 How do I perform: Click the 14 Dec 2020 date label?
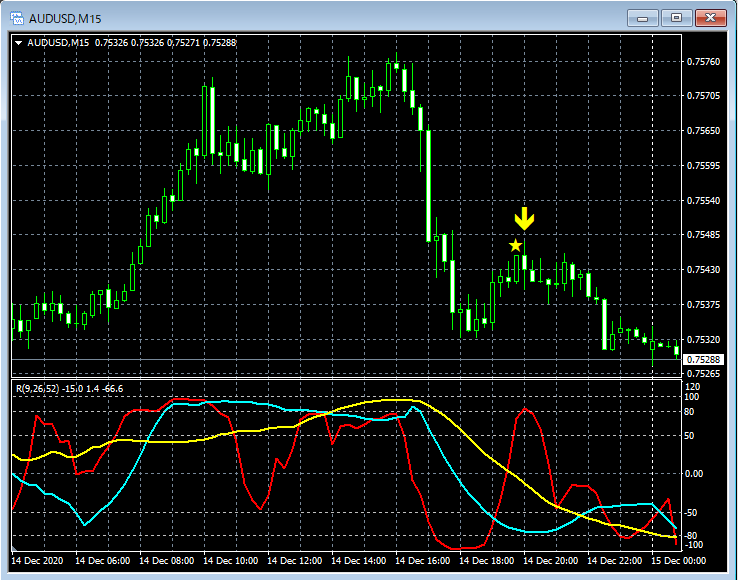coord(38,561)
